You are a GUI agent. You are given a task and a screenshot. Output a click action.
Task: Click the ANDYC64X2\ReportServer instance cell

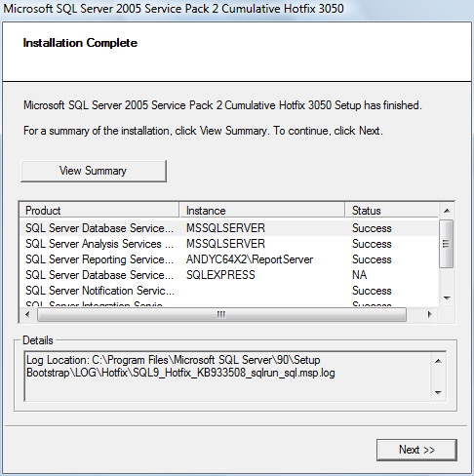tap(250, 259)
